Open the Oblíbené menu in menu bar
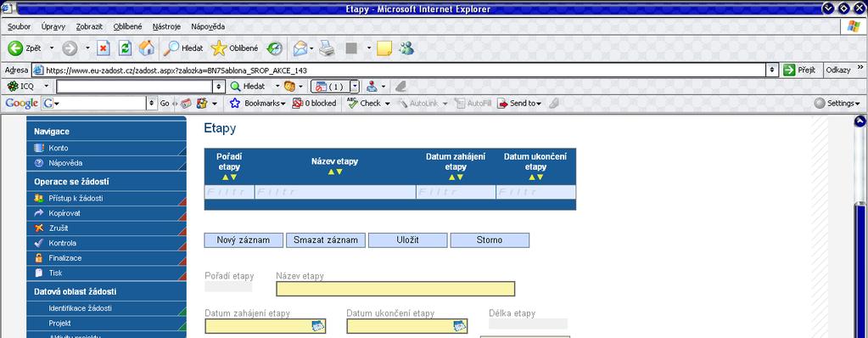868x338 pixels. (x=128, y=26)
